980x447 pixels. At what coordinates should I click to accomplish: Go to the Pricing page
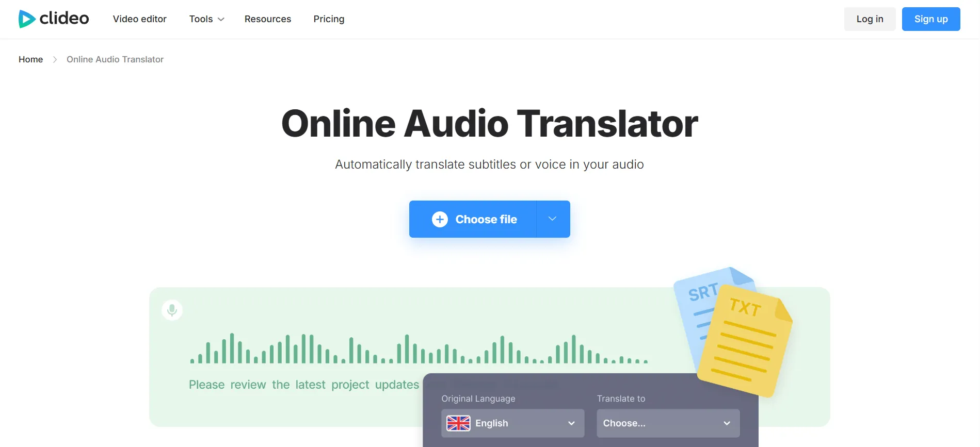click(x=329, y=19)
